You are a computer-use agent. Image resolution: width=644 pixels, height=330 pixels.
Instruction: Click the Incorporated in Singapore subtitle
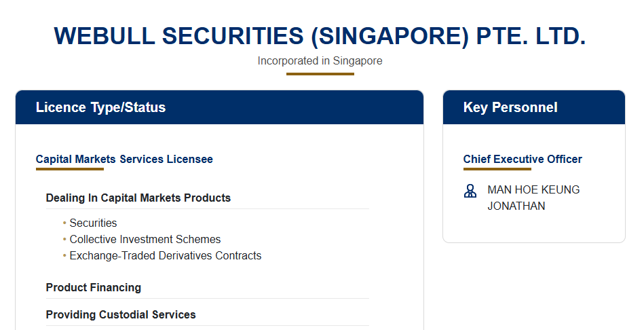click(320, 61)
